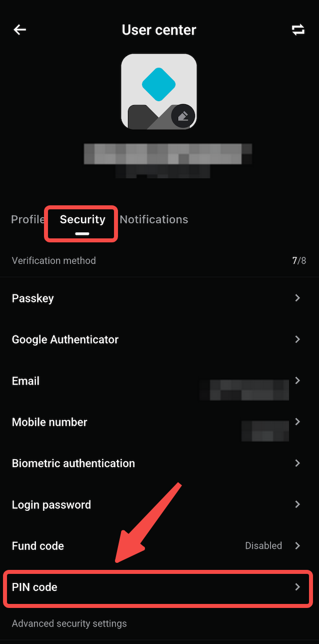This screenshot has height=644, width=319.
Task: Open Passkey settings via its row chevron
Action: click(x=297, y=298)
